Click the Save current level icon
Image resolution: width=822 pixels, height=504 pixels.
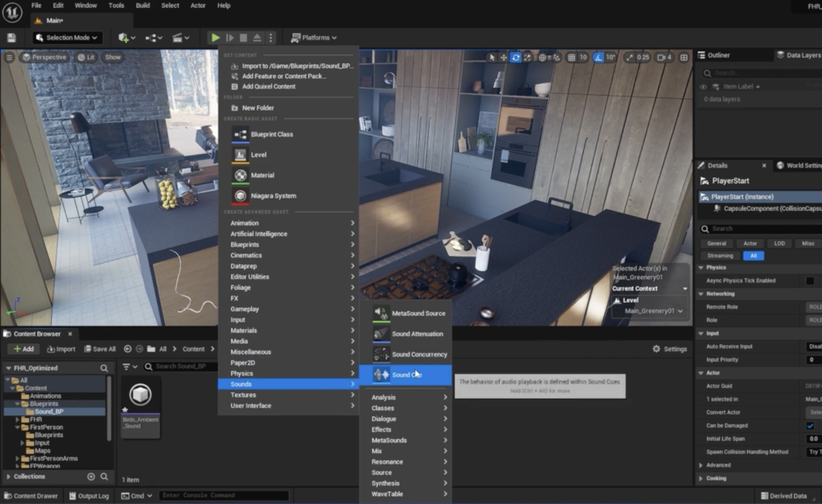(x=11, y=38)
